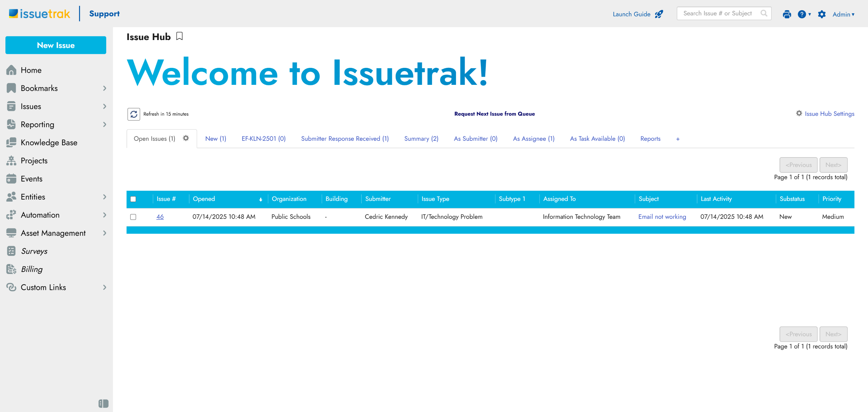Click the New Issue button
Image resolution: width=868 pixels, height=412 pixels.
[x=56, y=45]
